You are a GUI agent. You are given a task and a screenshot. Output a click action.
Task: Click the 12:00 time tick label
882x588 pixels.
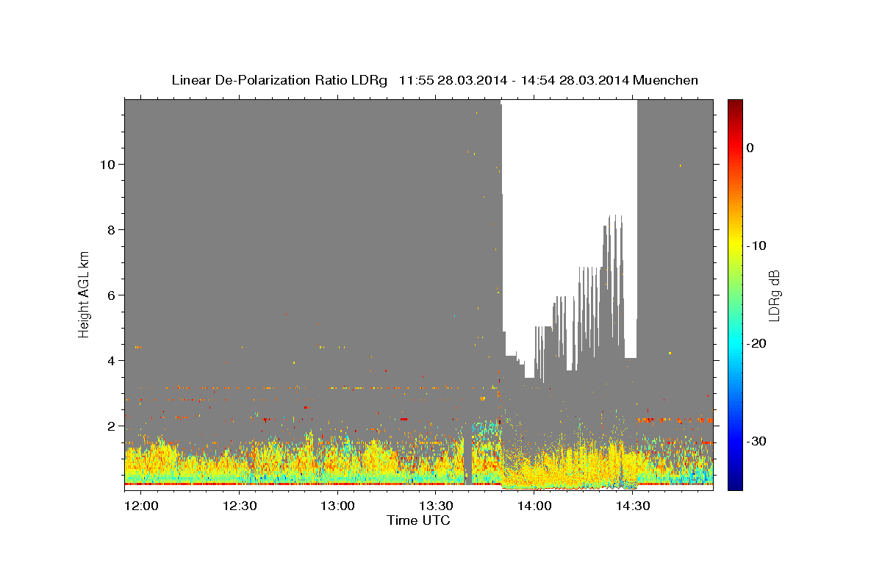[141, 506]
